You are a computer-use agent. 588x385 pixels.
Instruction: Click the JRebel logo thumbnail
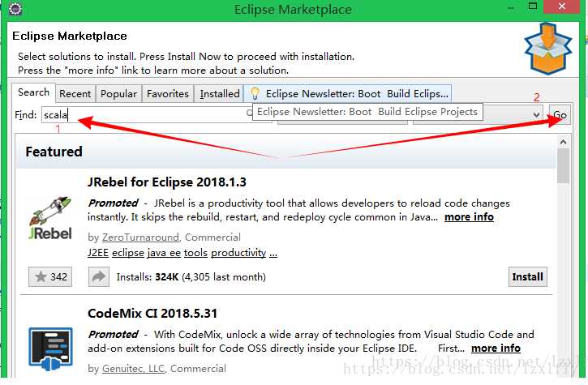click(49, 218)
